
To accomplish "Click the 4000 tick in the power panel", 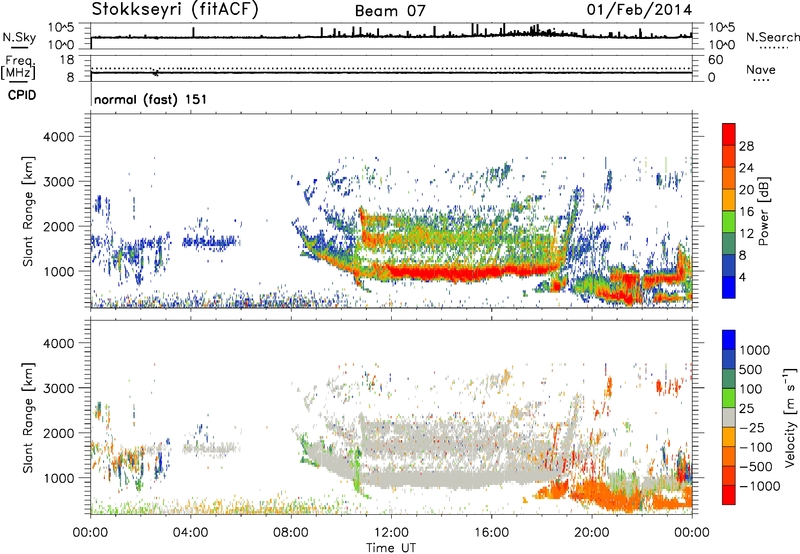I will coord(59,137).
